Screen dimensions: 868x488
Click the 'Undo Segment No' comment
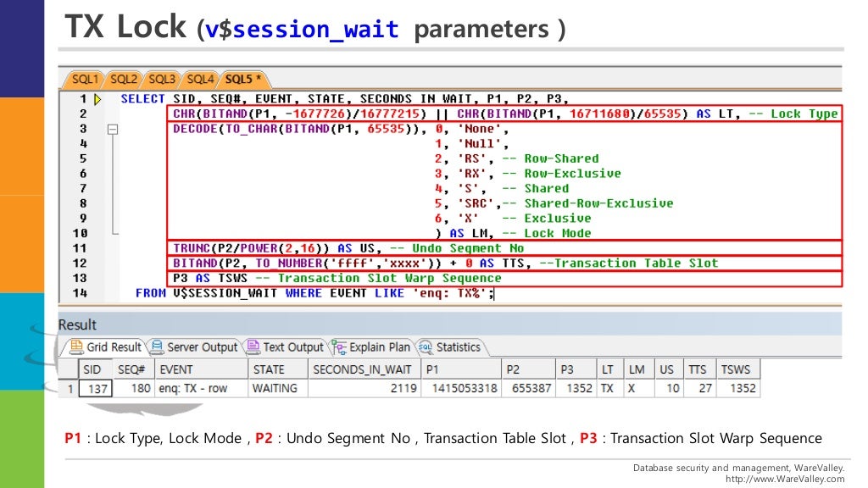[x=457, y=248]
